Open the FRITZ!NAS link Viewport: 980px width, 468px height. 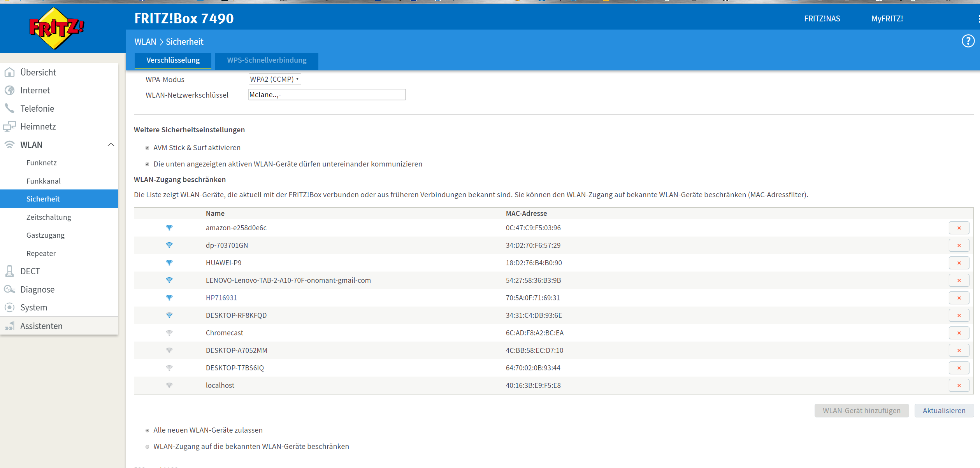click(822, 19)
